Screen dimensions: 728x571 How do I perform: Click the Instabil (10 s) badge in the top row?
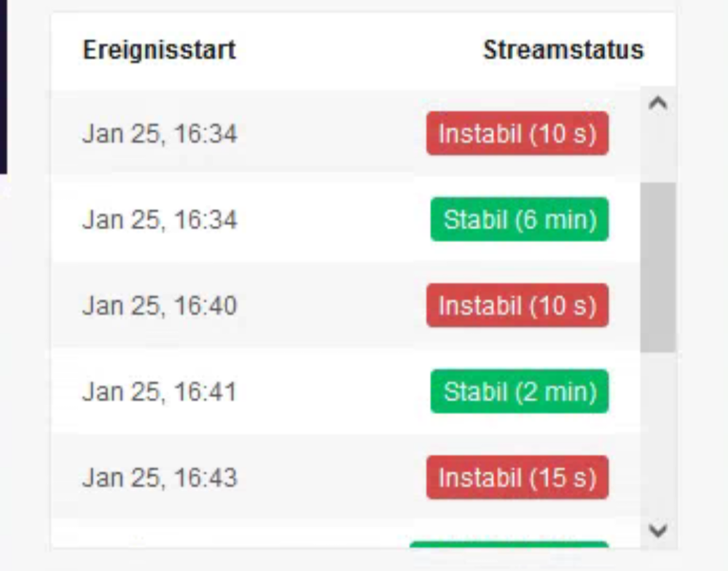click(x=517, y=133)
